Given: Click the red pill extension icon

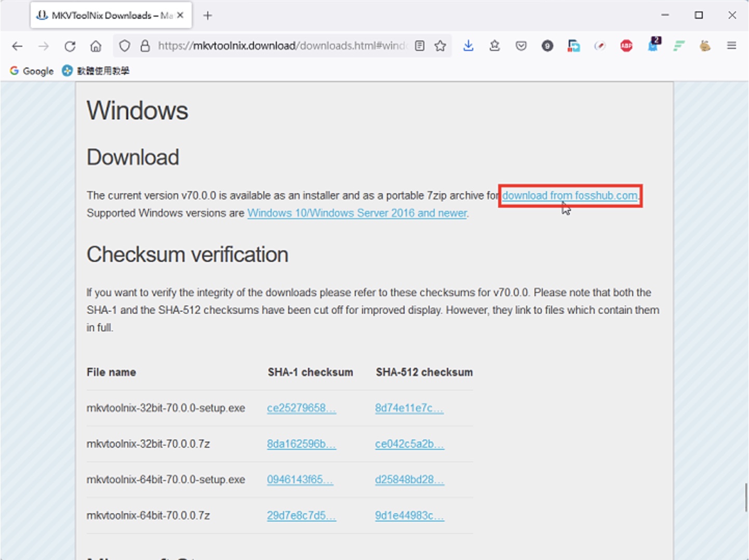Looking at the screenshot, I should coord(600,46).
